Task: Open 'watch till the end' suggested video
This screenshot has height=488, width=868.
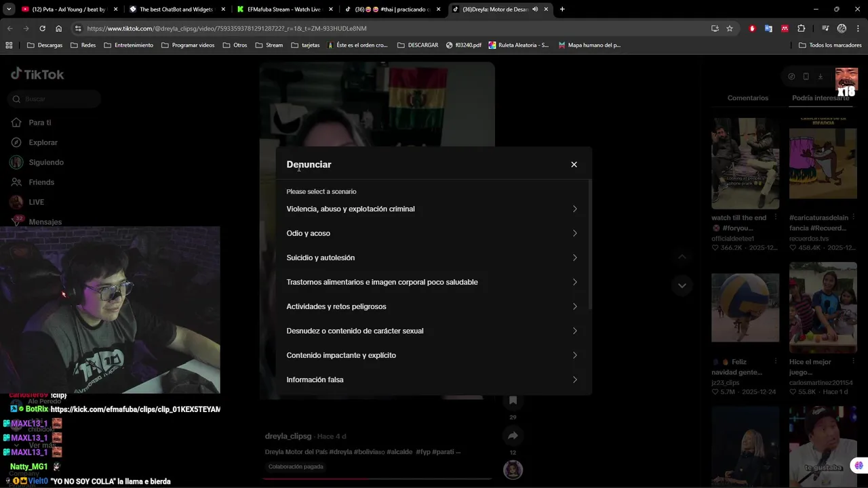Action: pyautogui.click(x=745, y=163)
